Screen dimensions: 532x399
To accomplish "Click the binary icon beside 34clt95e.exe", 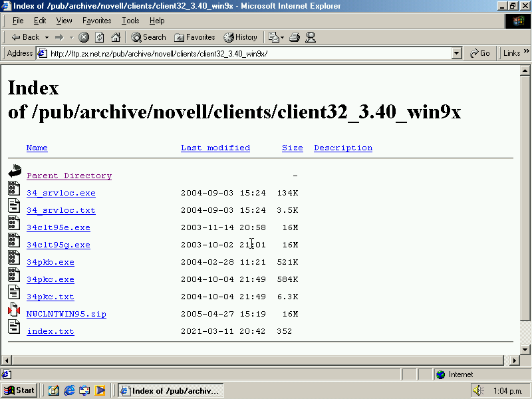I will [x=14, y=223].
